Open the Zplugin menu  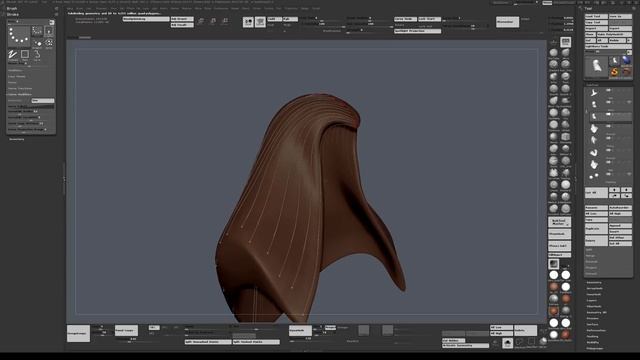coord(305,8)
